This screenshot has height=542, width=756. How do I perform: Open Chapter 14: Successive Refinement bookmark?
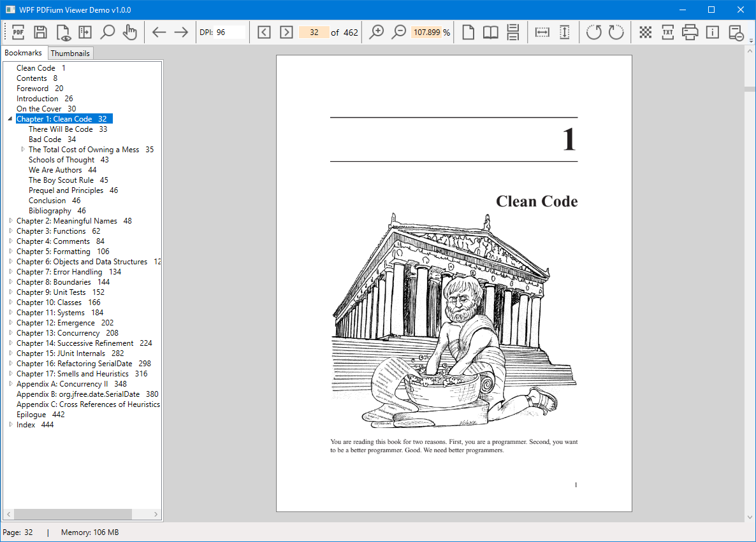(84, 343)
